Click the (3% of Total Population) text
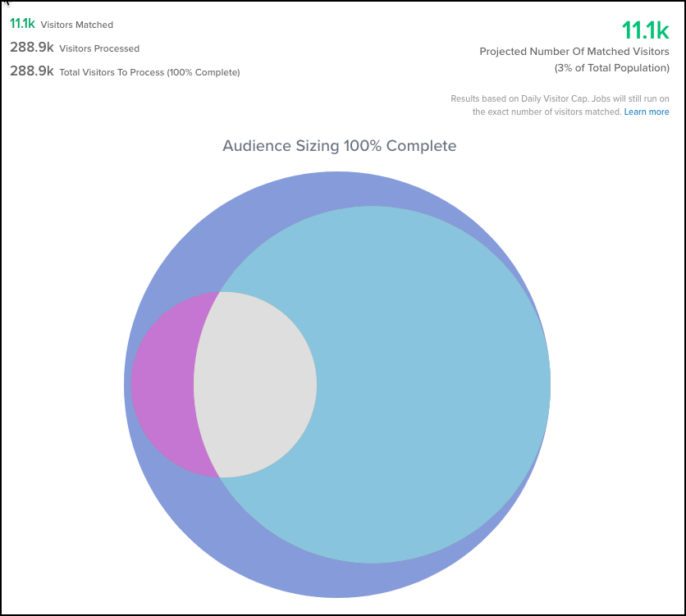The width and height of the screenshot is (686, 616). [x=612, y=67]
